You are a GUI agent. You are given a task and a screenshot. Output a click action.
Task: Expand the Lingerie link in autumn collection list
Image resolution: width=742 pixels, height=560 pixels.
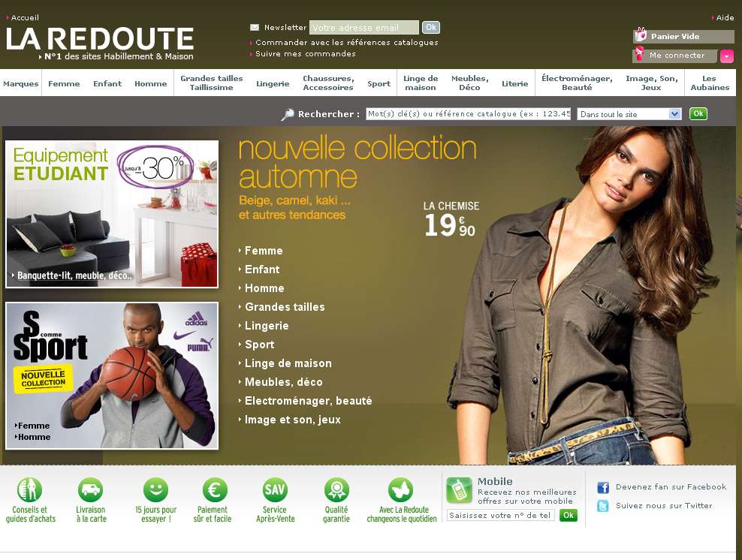266,326
